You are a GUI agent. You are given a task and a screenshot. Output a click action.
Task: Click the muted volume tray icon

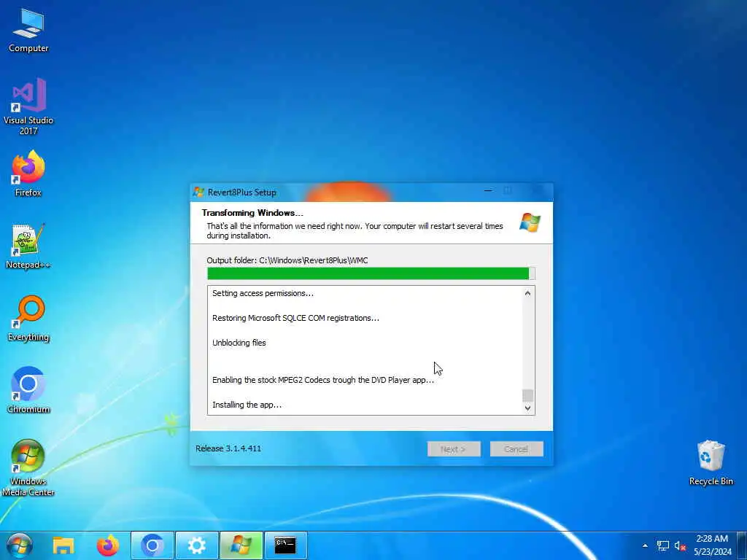pos(680,545)
